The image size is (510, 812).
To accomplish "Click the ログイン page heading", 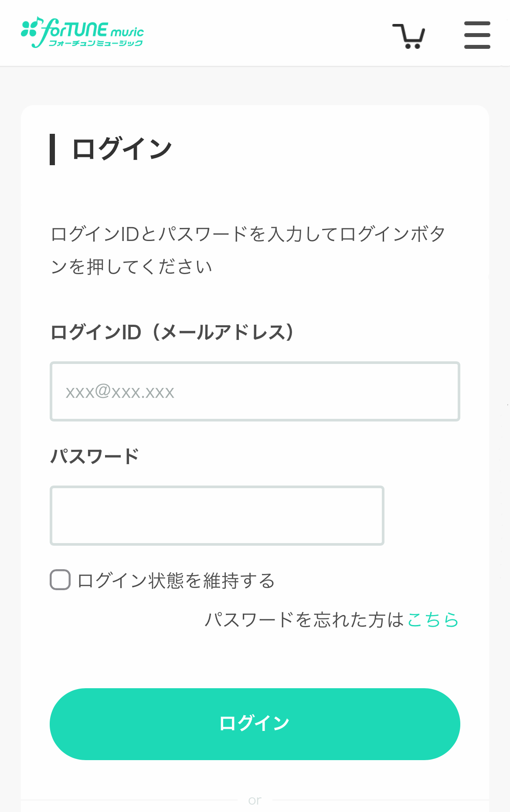I will pyautogui.click(x=122, y=149).
